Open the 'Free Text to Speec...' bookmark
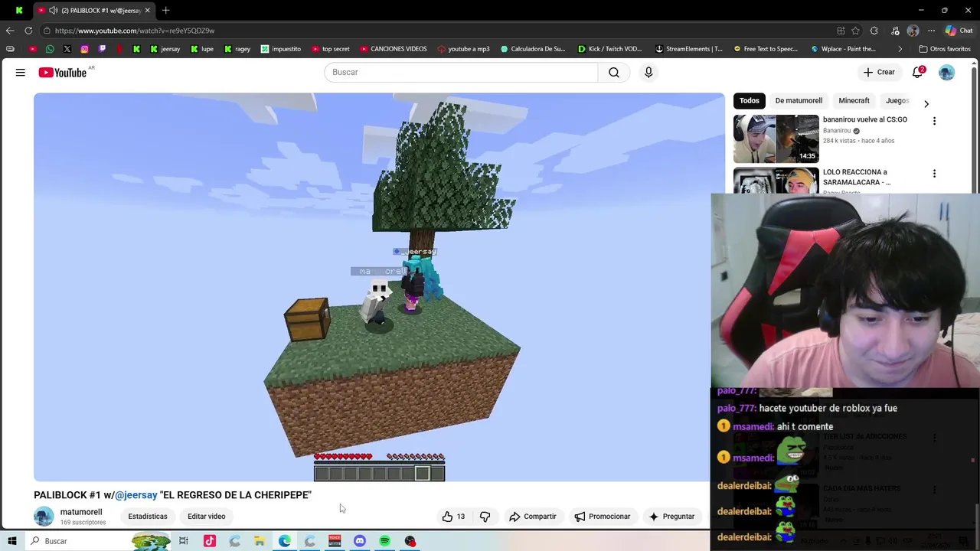Image resolution: width=980 pixels, height=551 pixels. point(766,49)
